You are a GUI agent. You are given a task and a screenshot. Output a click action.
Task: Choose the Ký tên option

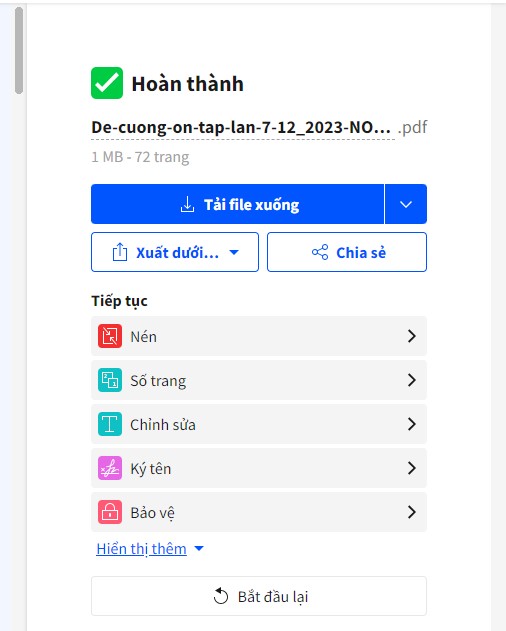point(259,468)
